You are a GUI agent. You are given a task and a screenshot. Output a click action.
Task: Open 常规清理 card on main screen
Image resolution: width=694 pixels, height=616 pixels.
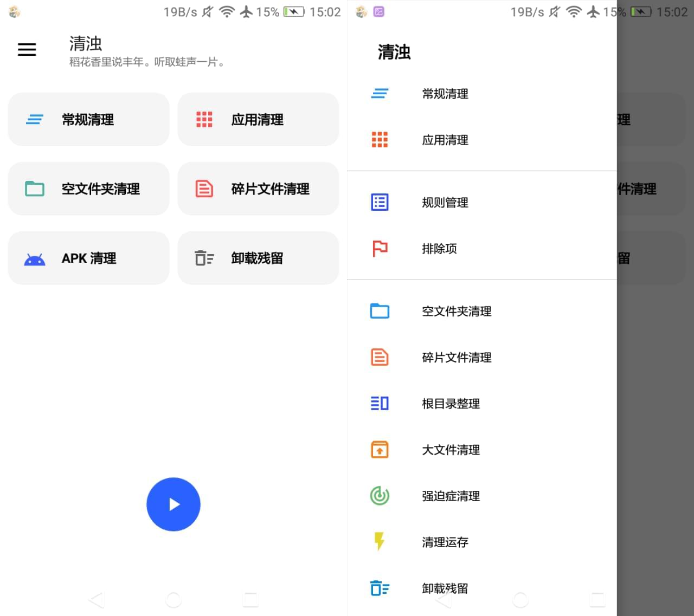(88, 119)
